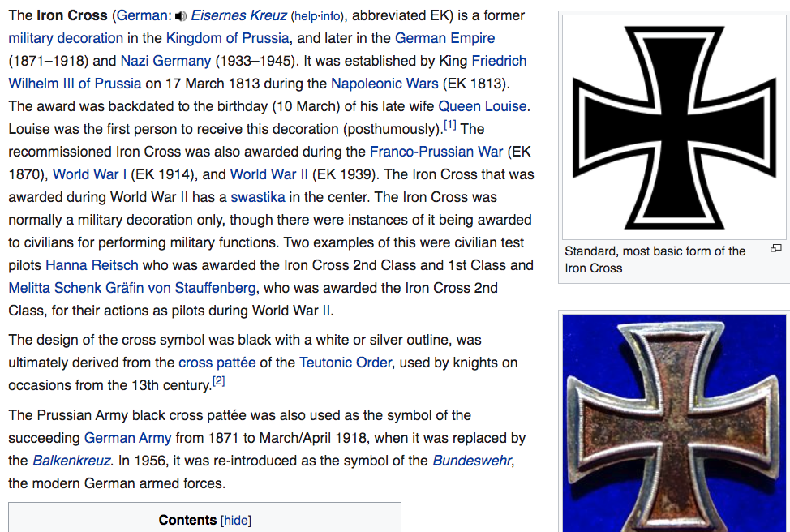Viewport: 790px width, 532px height.
Task: Click the Queen Louise link
Action: point(483,106)
